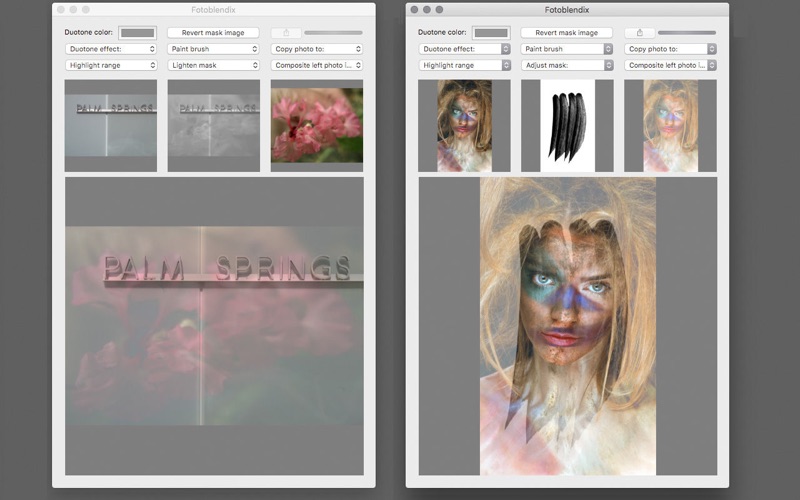Open Composite left photo dropdown, right window
800x500 pixels.
pyautogui.click(x=670, y=65)
